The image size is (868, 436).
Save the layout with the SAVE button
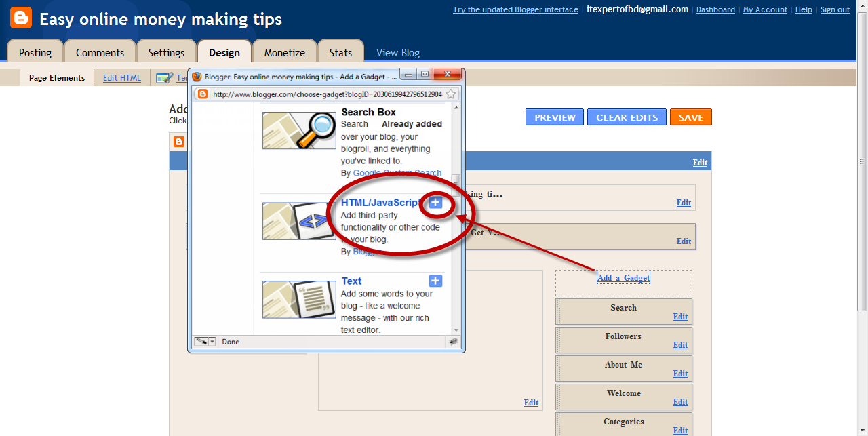pyautogui.click(x=691, y=117)
